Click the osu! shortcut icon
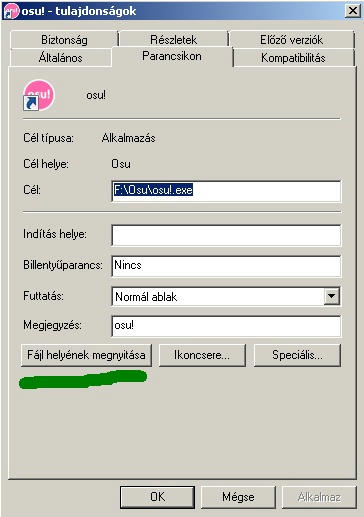 [39, 95]
